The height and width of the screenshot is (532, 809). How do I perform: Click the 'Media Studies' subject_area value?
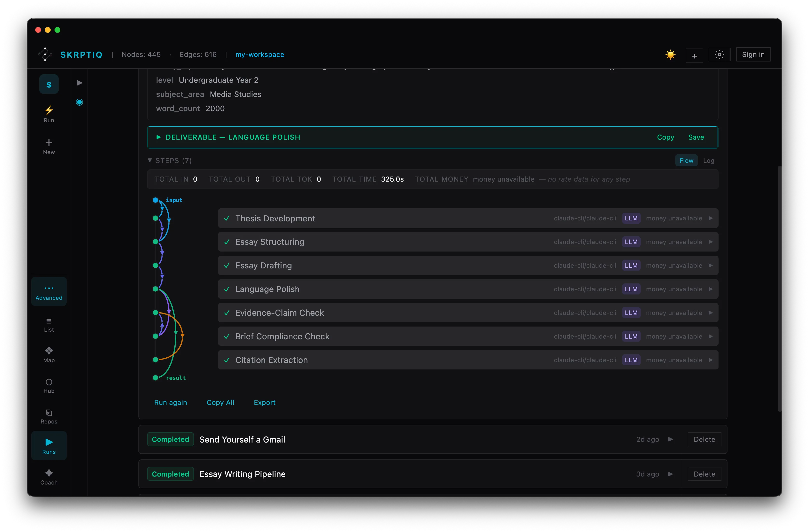pos(236,94)
